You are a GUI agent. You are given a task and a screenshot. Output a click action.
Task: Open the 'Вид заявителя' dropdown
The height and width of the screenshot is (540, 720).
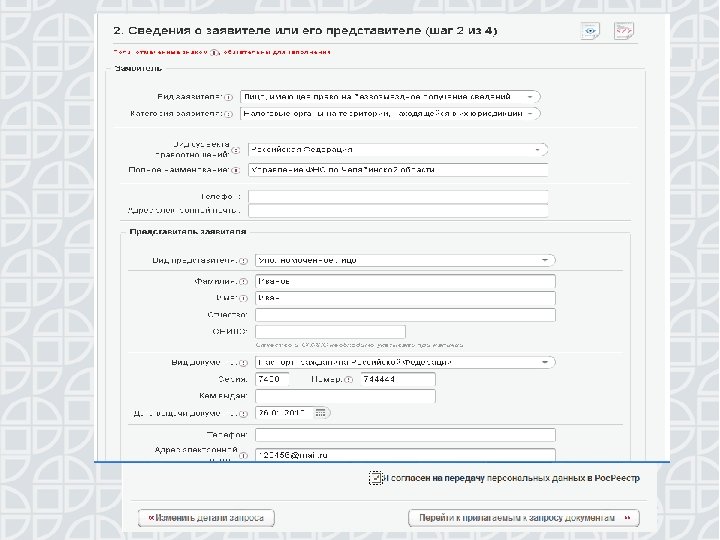coord(390,97)
